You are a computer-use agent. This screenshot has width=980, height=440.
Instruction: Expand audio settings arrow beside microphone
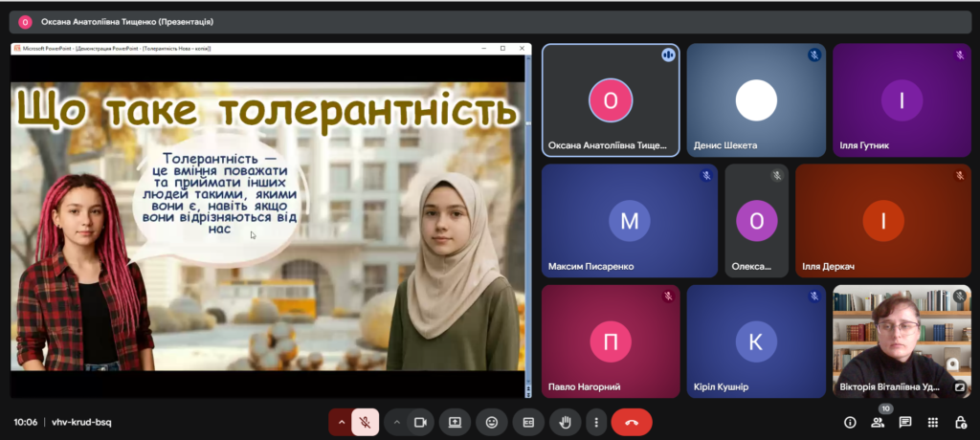click(342, 422)
